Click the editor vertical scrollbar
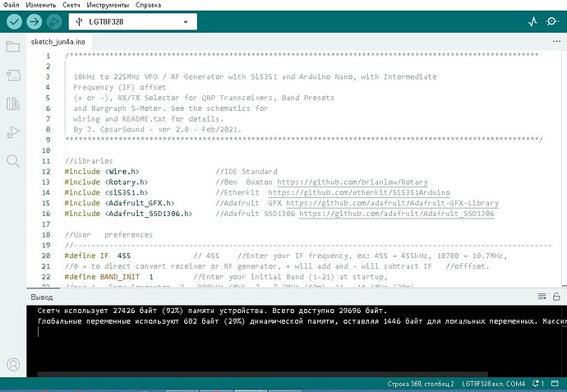The height and width of the screenshot is (392, 567). [x=565, y=168]
